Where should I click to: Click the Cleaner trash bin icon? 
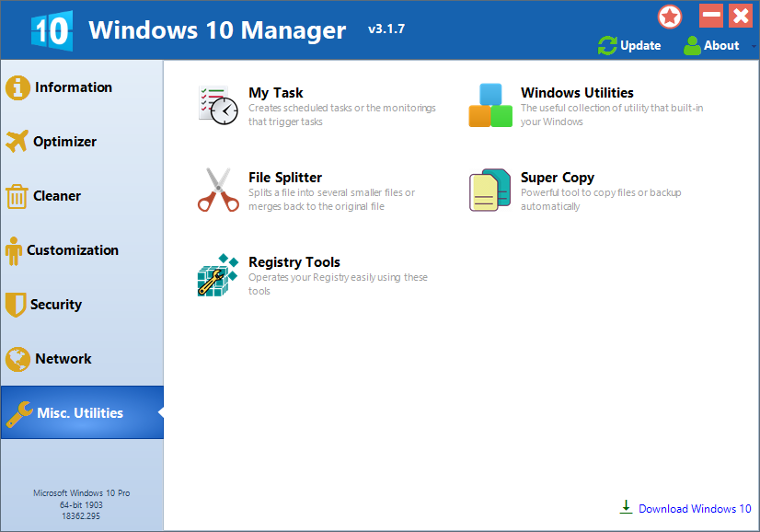[17, 196]
